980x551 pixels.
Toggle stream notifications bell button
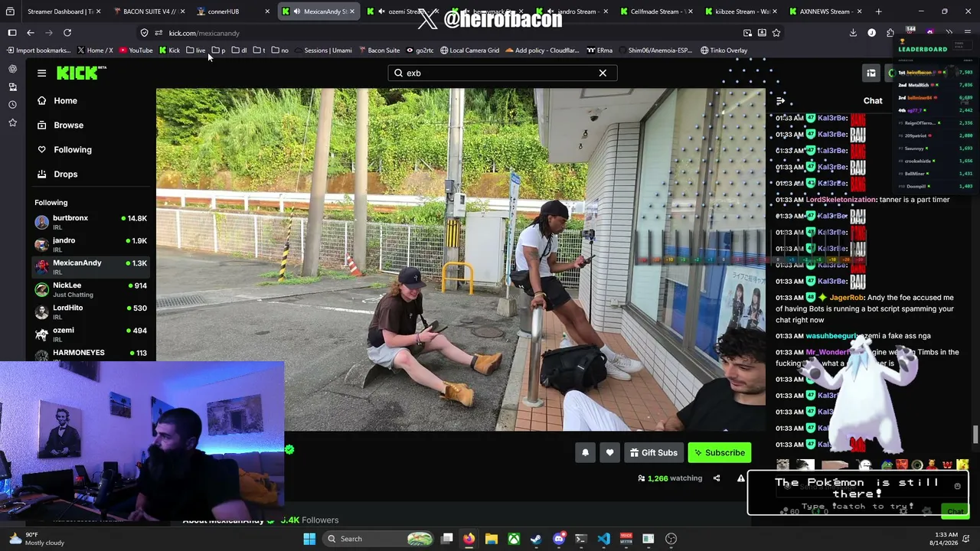(x=585, y=452)
